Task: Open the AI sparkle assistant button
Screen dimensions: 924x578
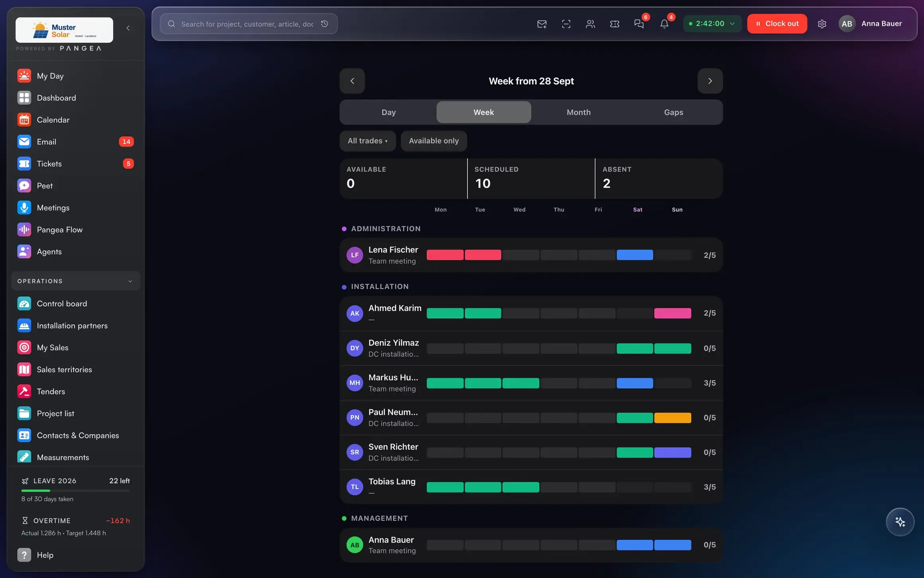Action: 900,522
